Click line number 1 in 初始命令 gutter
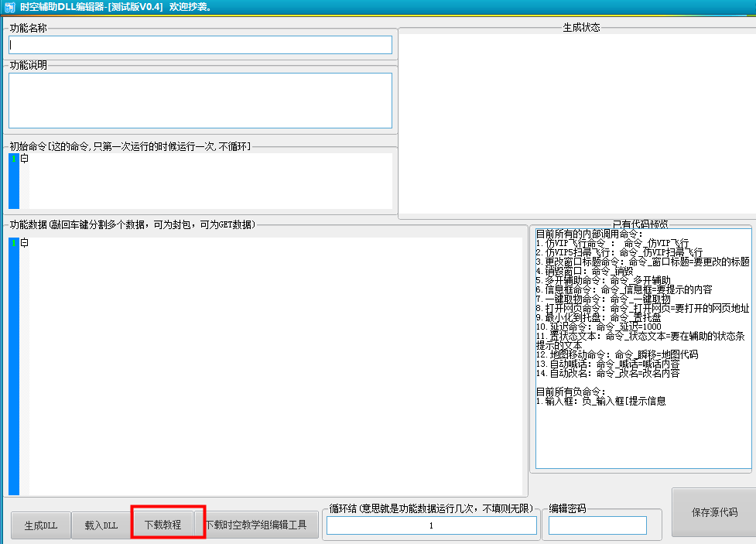 (13, 158)
